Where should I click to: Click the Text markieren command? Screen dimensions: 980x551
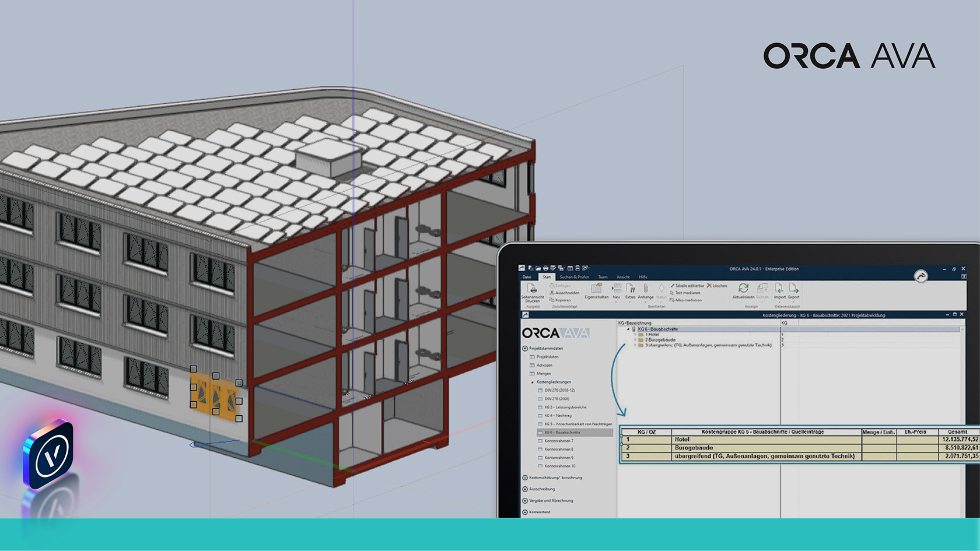click(685, 293)
